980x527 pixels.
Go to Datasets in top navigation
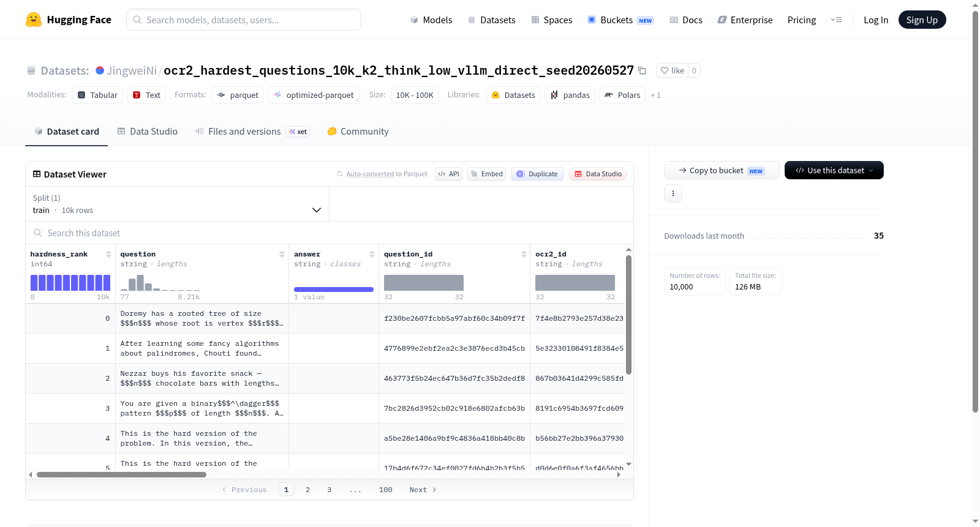point(491,20)
